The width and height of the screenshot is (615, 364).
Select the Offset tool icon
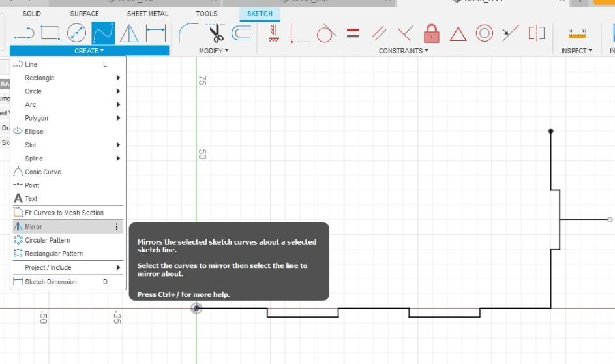[241, 33]
